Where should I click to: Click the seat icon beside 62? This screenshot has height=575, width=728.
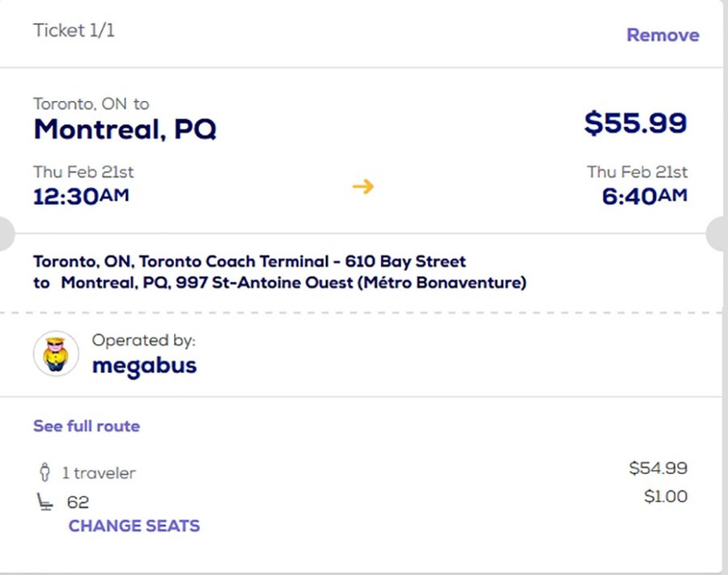coord(44,502)
